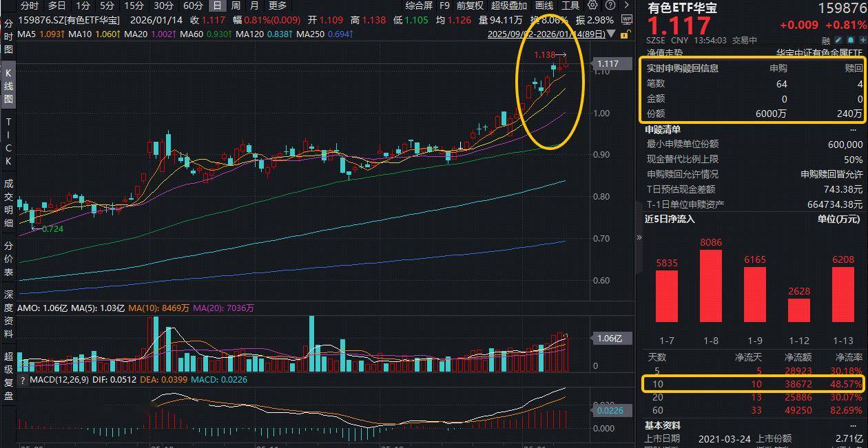
Task: Click the MACD indicator help question mark
Action: 22,380
